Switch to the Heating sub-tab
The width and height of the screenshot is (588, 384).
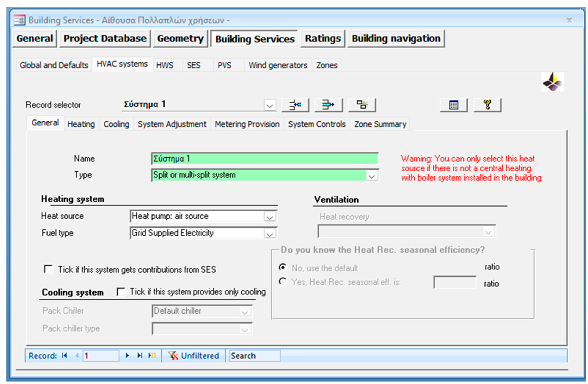(81, 124)
